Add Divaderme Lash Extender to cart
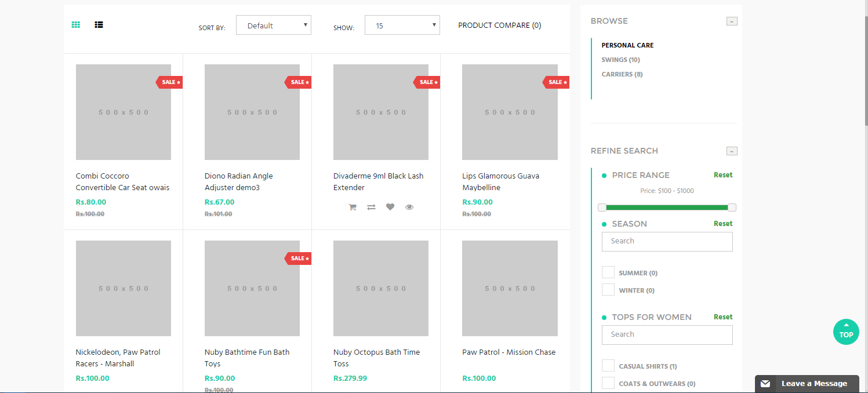 click(x=352, y=207)
